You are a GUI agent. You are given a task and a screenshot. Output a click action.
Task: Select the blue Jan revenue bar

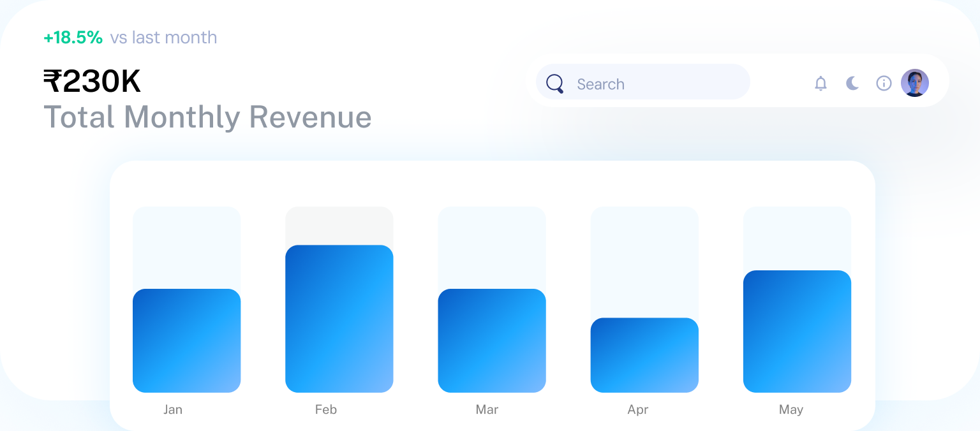186,340
